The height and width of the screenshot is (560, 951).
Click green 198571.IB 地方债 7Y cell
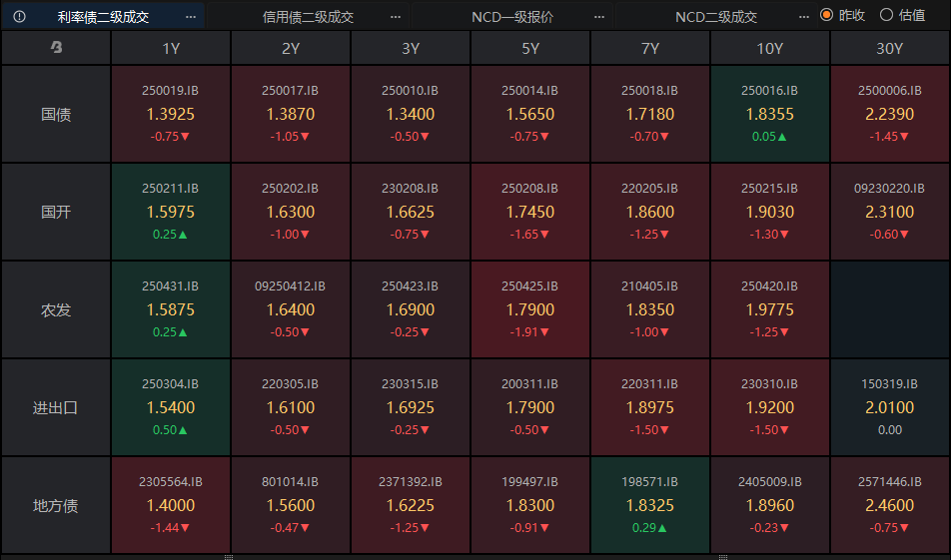[x=649, y=505]
